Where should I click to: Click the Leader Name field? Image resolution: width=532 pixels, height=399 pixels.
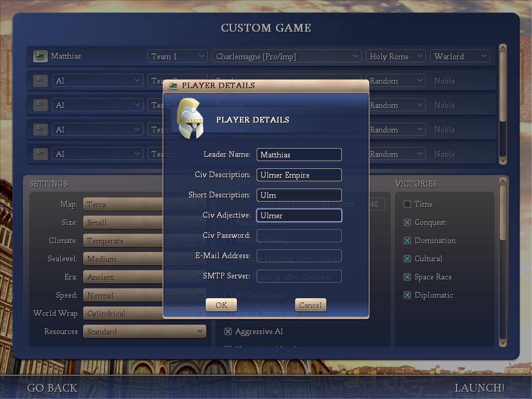point(299,155)
